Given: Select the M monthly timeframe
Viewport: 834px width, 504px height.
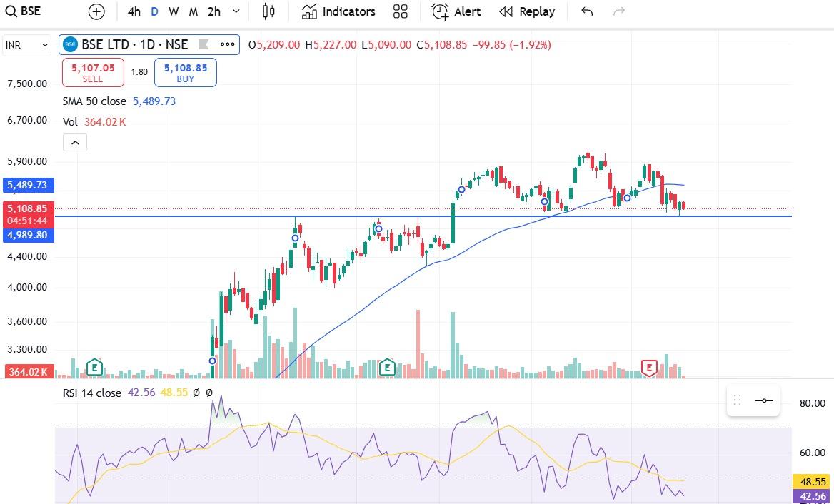Looking at the screenshot, I should pos(193,11).
